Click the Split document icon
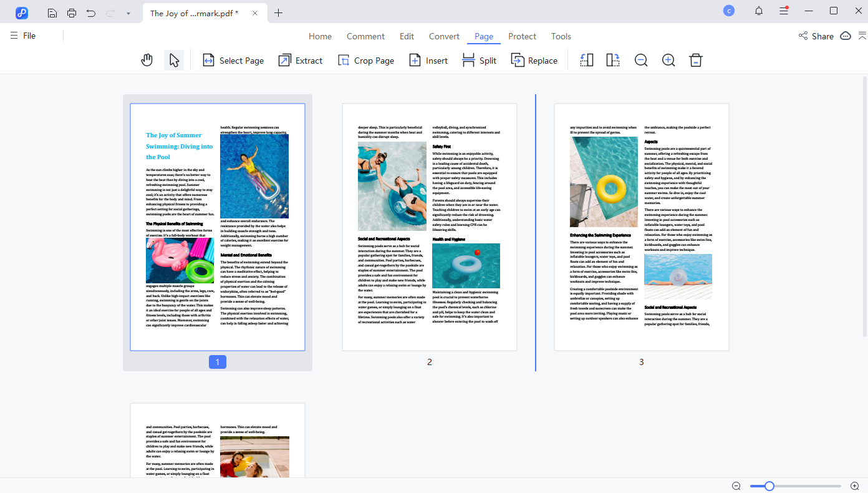The height and width of the screenshot is (493, 868). coord(479,60)
